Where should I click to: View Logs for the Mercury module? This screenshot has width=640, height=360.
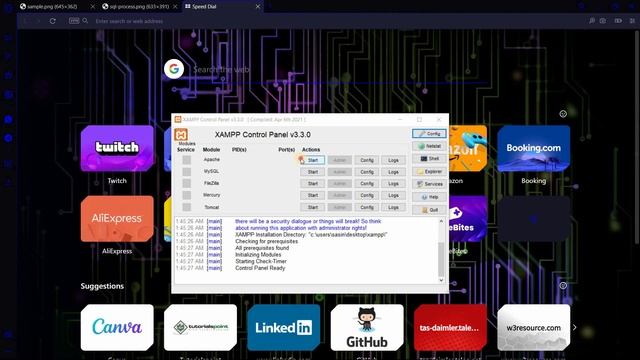click(x=393, y=196)
